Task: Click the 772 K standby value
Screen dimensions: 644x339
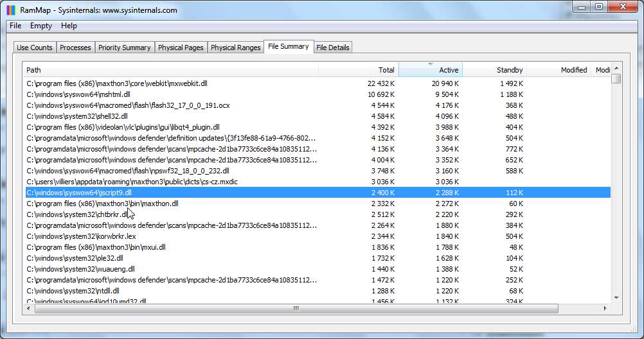Action: click(x=514, y=149)
